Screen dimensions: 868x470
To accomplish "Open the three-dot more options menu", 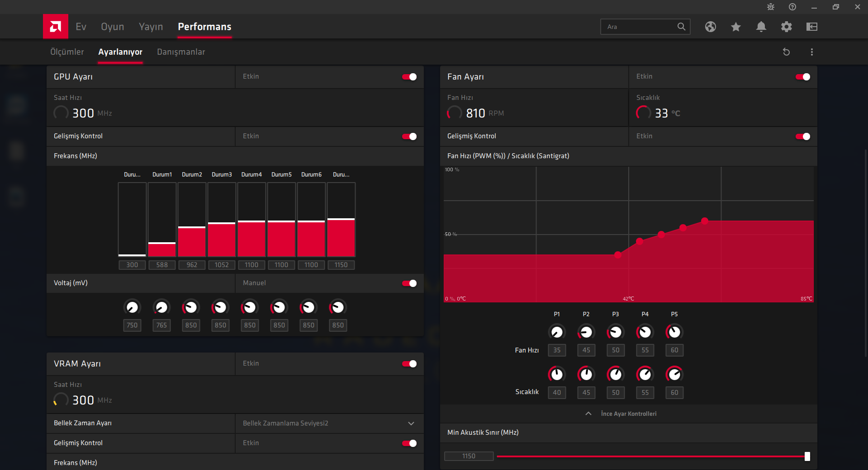I will (811, 52).
